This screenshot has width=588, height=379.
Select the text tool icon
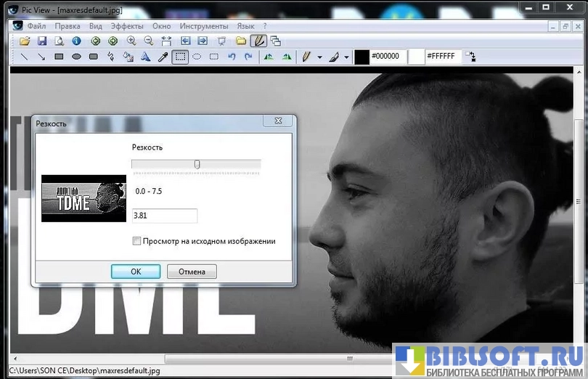click(x=145, y=57)
